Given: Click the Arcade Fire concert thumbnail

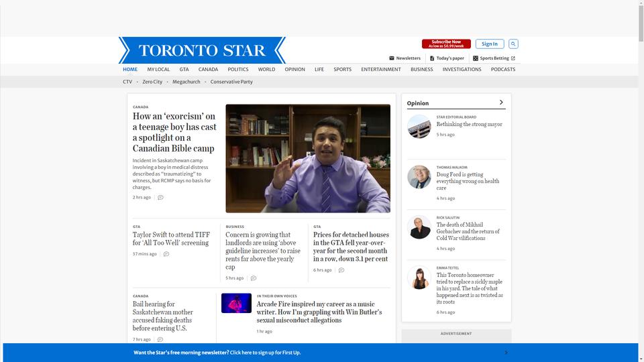Looking at the screenshot, I should 236,303.
